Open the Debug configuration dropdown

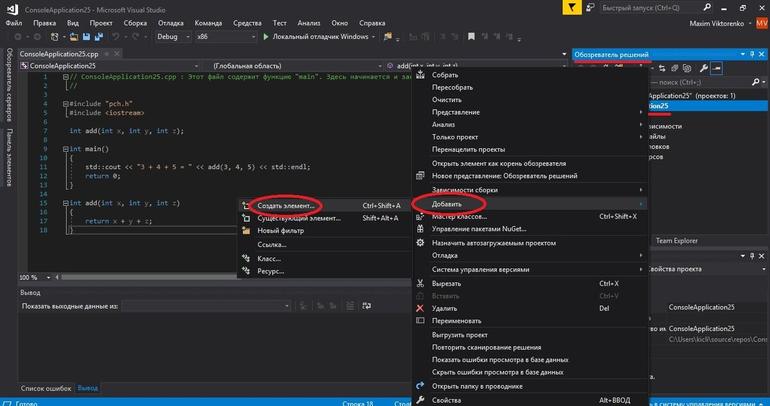[x=173, y=37]
